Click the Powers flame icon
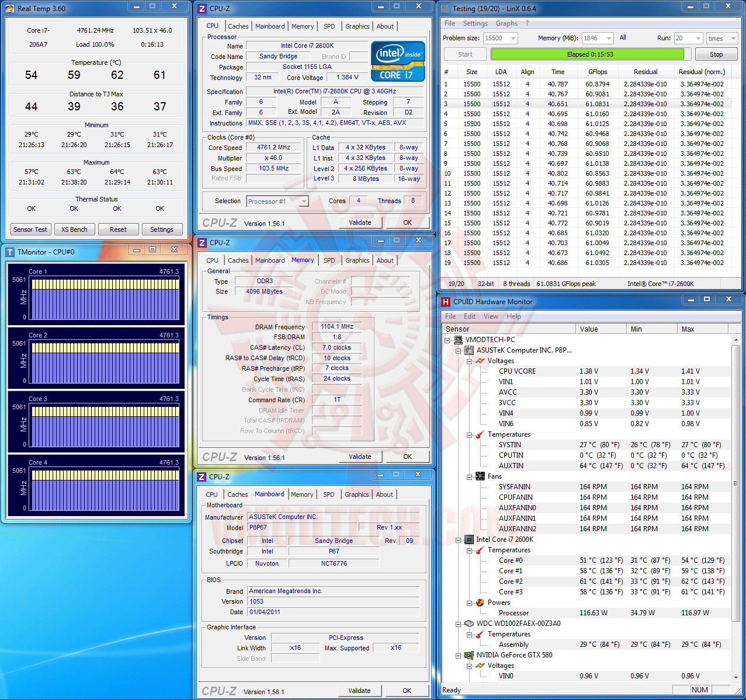Screen dimensions: 746x700 coord(480,603)
